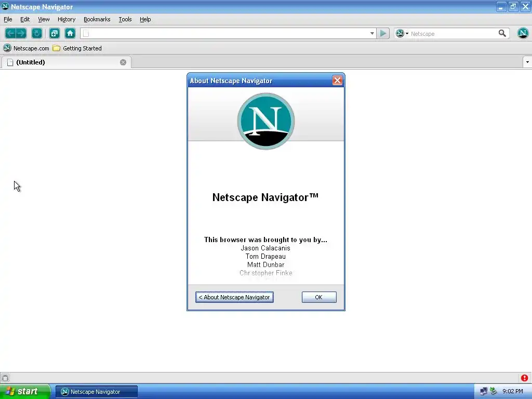Open the File menu
The image size is (532, 399).
(x=8, y=19)
